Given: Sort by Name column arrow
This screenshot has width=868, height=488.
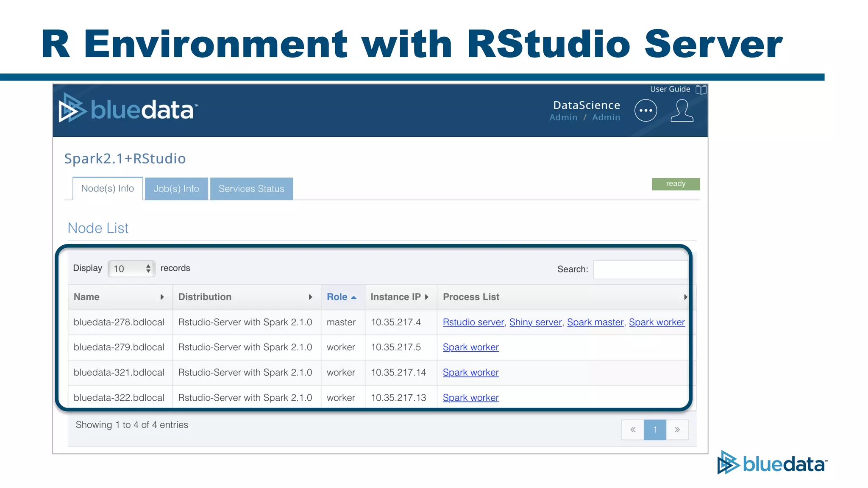Looking at the screenshot, I should pyautogui.click(x=162, y=297).
